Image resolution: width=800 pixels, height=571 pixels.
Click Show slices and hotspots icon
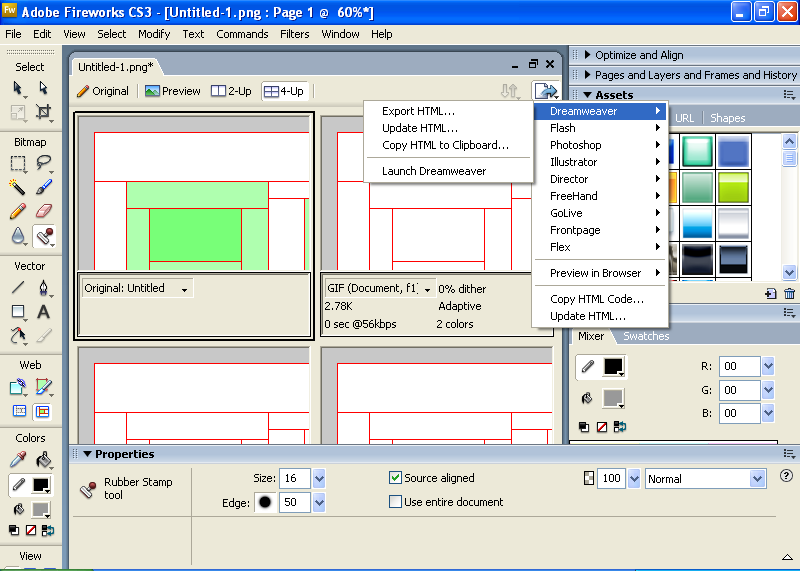coord(42,411)
